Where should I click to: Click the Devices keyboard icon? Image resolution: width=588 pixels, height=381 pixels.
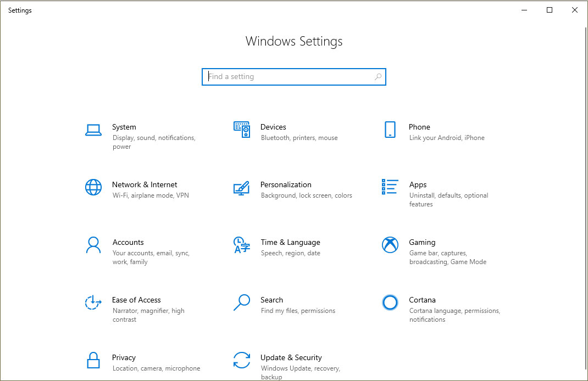tap(242, 130)
